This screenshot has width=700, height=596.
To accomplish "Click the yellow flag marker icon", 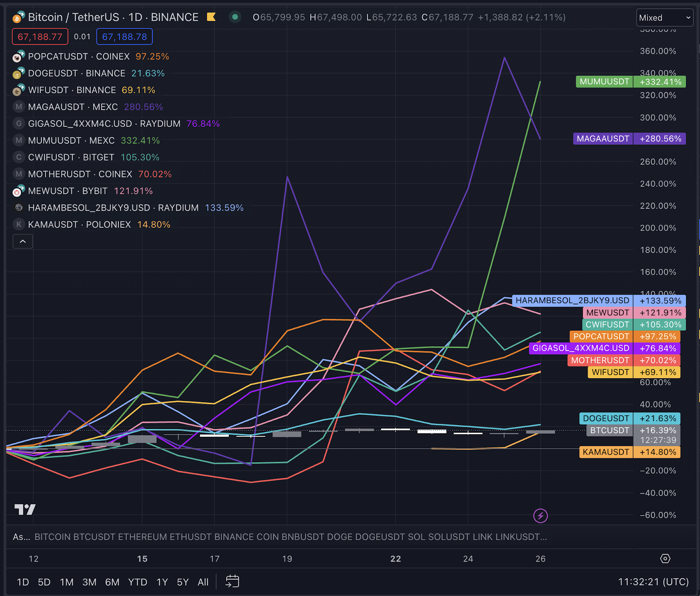I will 211,17.
